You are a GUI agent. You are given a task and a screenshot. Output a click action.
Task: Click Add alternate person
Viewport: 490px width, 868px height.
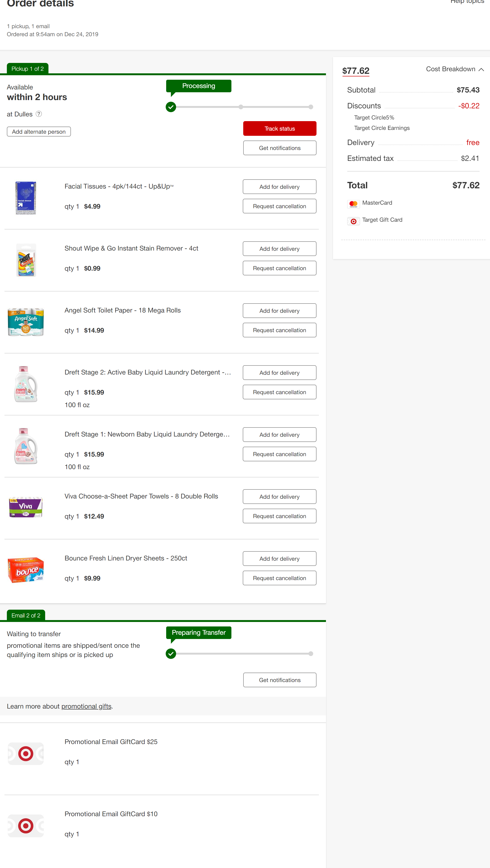tap(38, 131)
